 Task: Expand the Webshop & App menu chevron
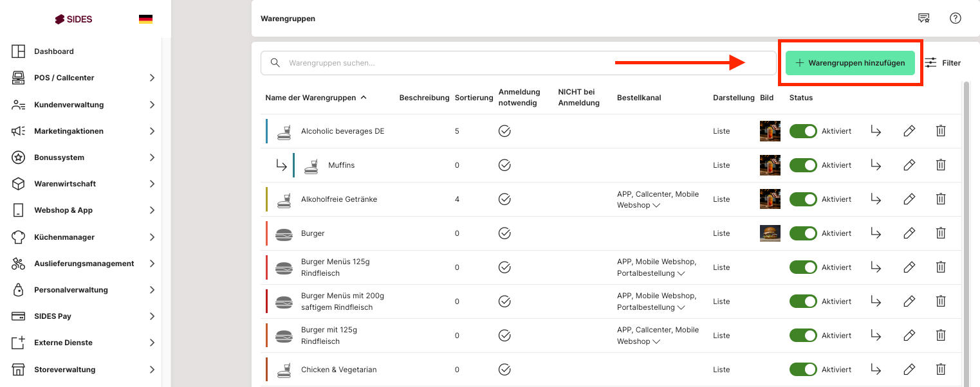(x=152, y=210)
